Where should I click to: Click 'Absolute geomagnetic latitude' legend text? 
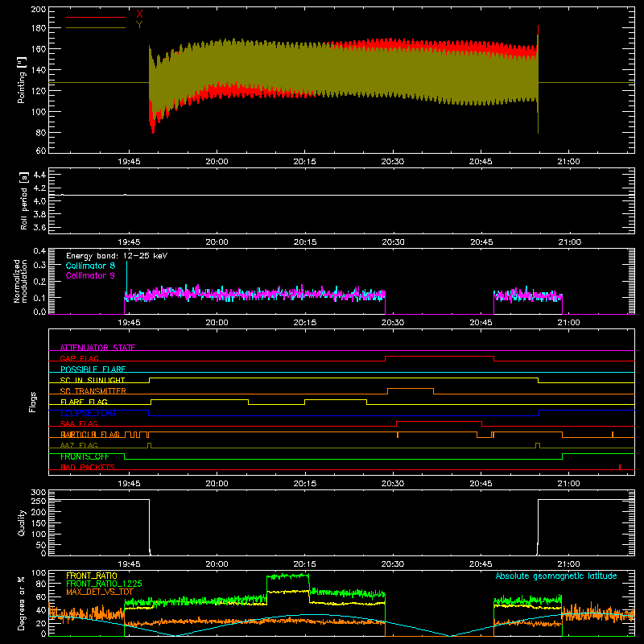pos(556,576)
